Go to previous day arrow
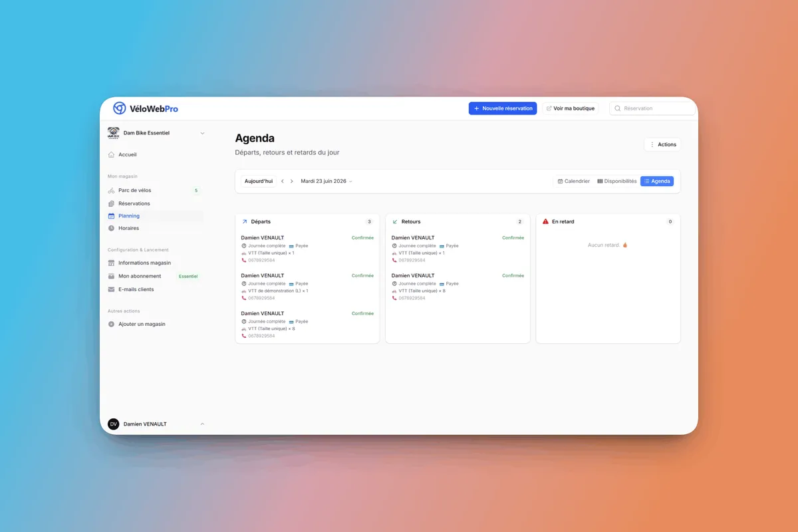The width and height of the screenshot is (798, 532). click(283, 181)
